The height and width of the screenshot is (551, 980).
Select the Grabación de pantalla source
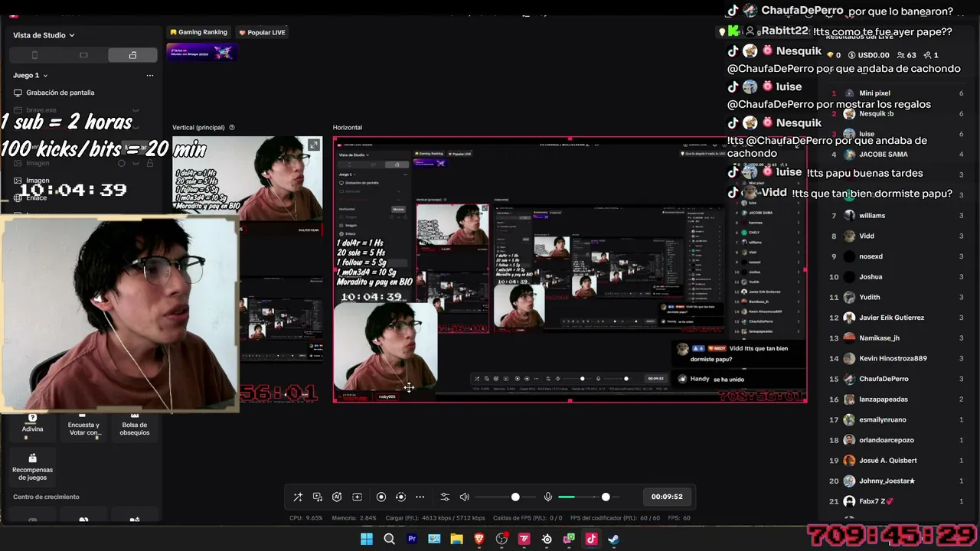pos(83,93)
